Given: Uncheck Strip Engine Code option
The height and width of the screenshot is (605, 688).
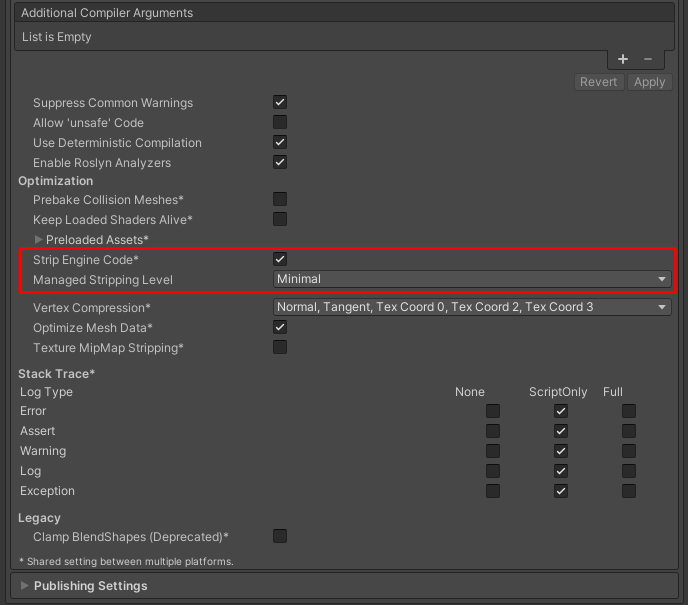Looking at the screenshot, I should tap(280, 259).
